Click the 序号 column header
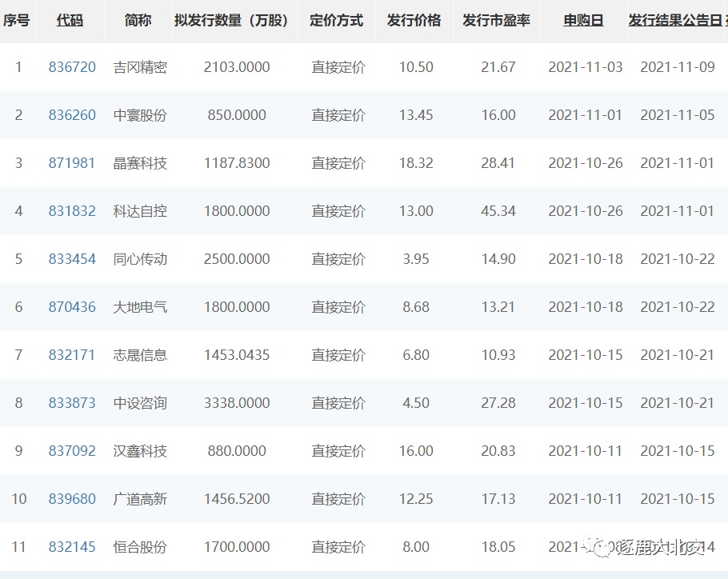The image size is (728, 579). (17, 21)
